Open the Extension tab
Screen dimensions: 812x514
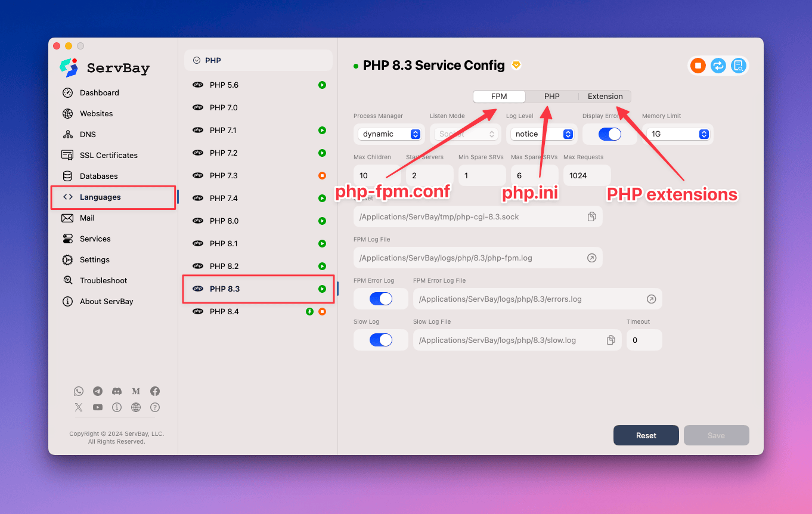click(605, 96)
